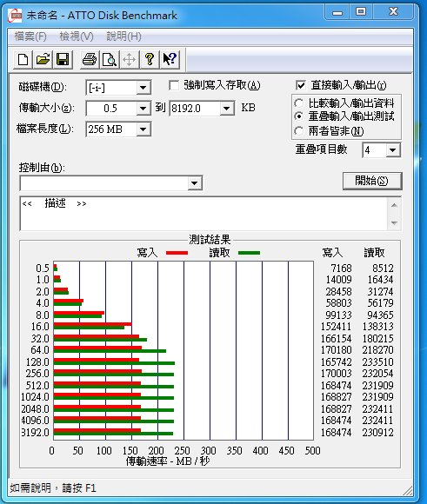The height and width of the screenshot is (504, 427).
Task: Select 比較輸入/輸出資料 radio option
Action: (299, 103)
